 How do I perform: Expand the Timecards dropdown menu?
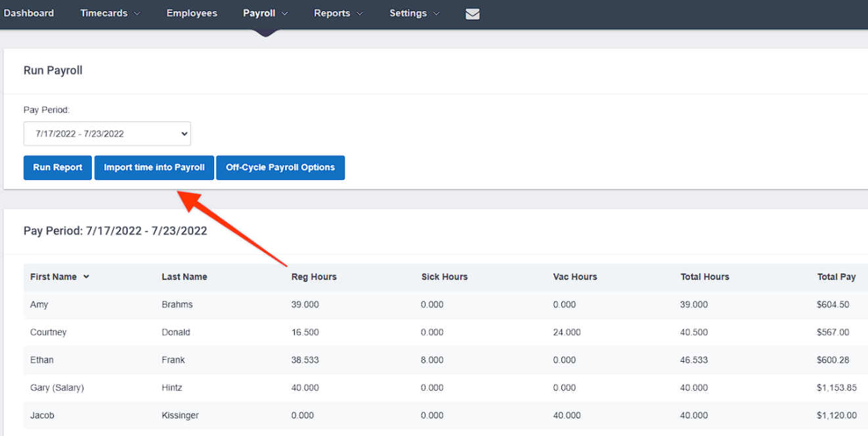tap(109, 13)
